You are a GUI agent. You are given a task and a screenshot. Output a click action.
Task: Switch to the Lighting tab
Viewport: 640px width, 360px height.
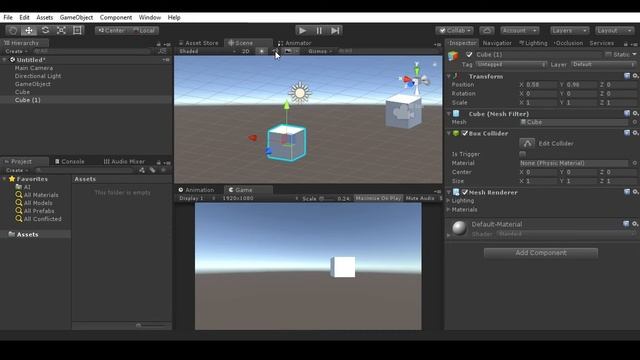(533, 43)
